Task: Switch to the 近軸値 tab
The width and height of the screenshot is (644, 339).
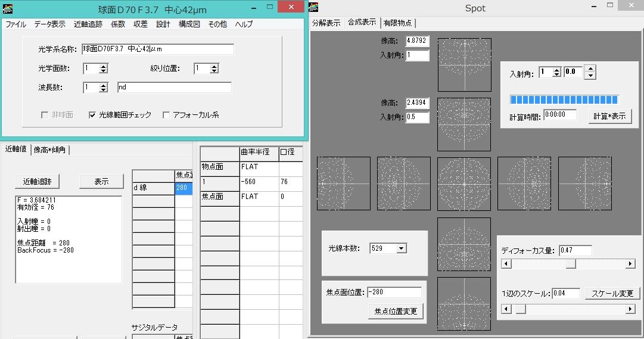Action: click(15, 149)
